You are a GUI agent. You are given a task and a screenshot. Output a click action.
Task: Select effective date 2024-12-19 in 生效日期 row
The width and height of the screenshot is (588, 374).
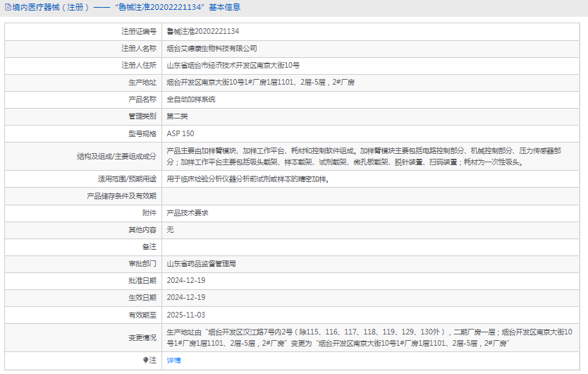186,297
